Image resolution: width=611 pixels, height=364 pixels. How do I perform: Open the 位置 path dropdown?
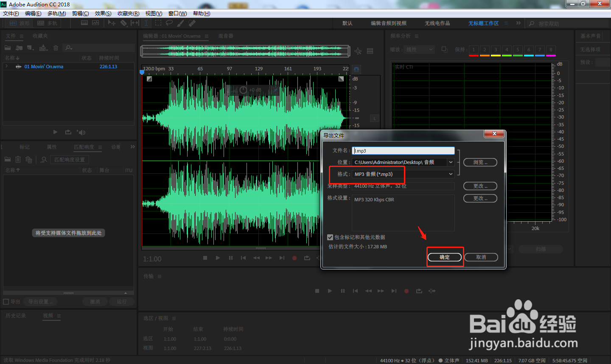(x=451, y=162)
